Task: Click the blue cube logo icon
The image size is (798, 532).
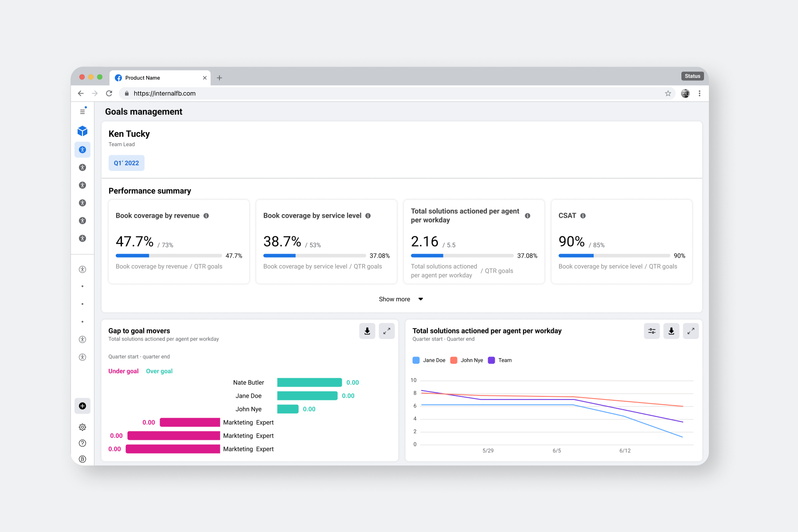Action: pyautogui.click(x=82, y=131)
